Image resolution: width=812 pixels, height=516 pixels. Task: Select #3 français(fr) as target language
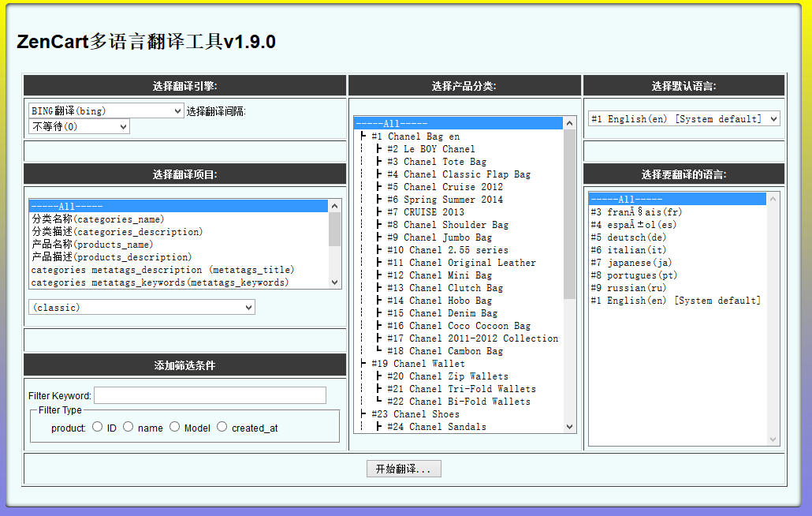(677, 212)
